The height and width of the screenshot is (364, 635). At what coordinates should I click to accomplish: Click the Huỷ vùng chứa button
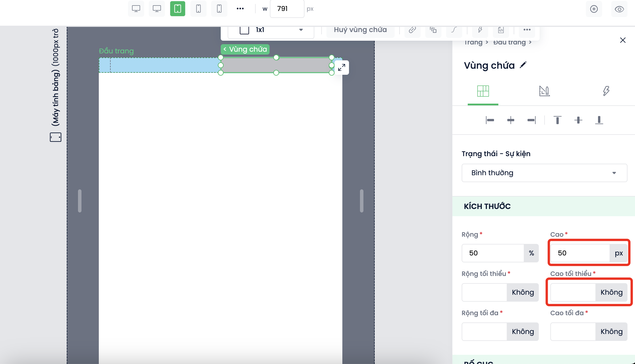[360, 30]
